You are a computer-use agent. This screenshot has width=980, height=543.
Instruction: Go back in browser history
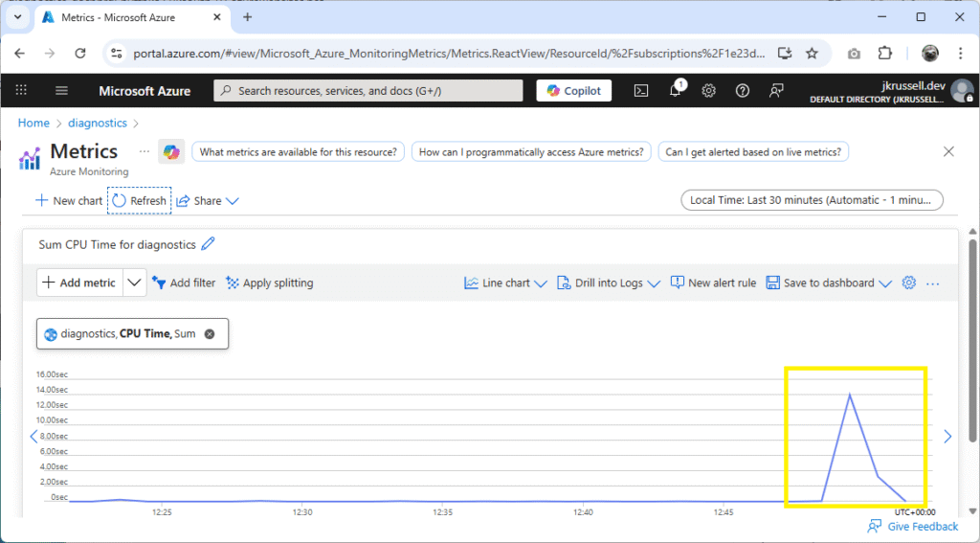click(19, 54)
